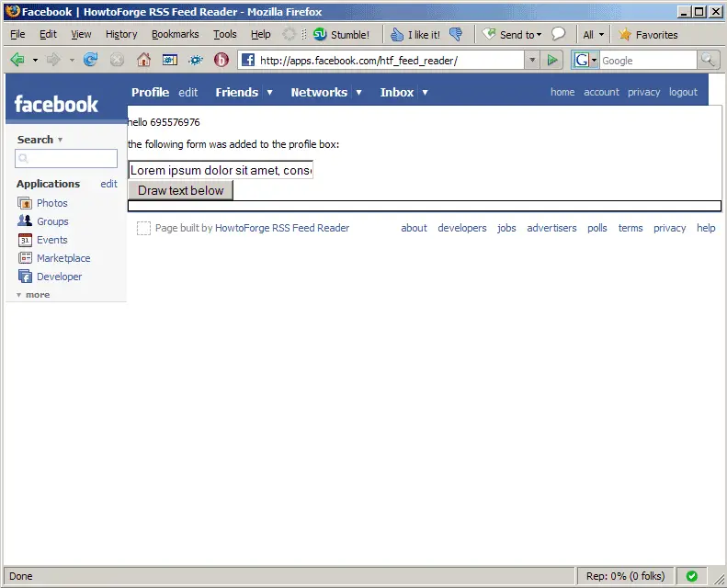Image resolution: width=727 pixels, height=588 pixels.
Task: Click the green Go arrow button
Action: 551,60
